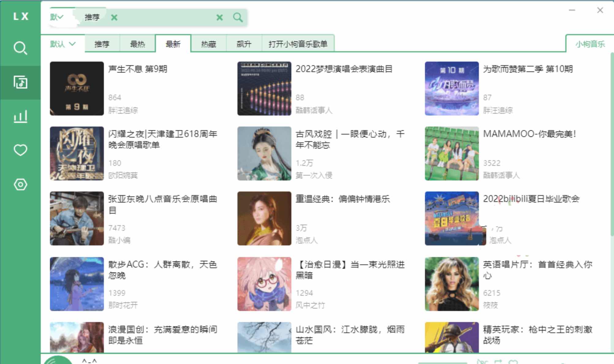Click the LX logo
The height and width of the screenshot is (364, 614).
pos(21,16)
